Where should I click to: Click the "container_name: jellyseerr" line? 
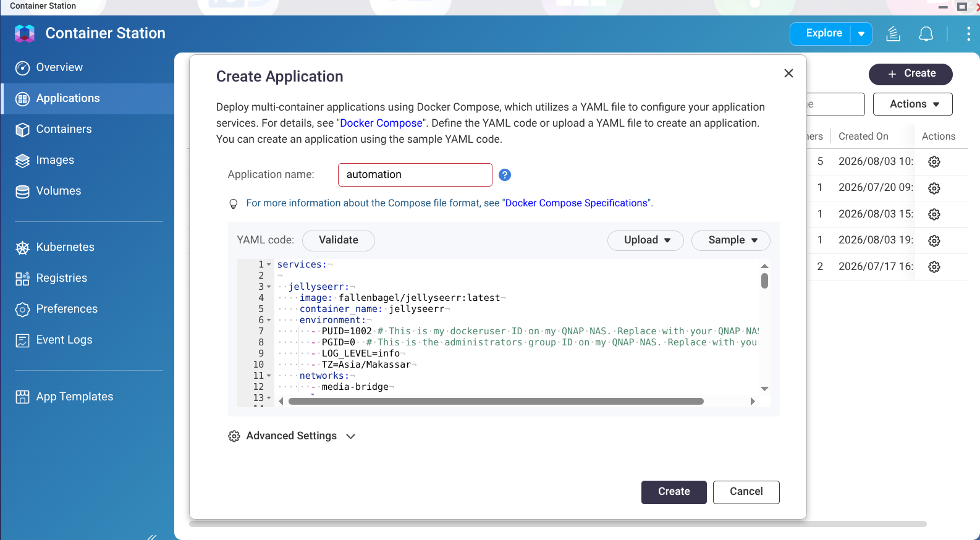pos(372,309)
